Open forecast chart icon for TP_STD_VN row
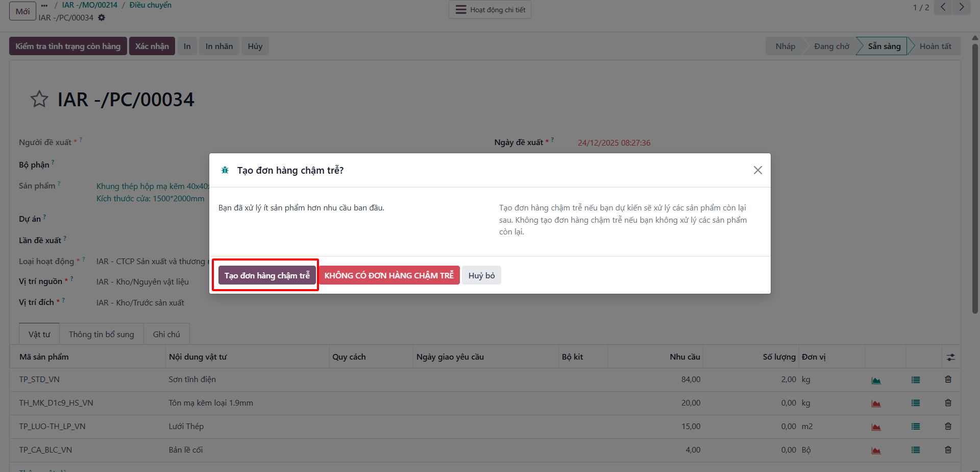The image size is (980, 472). click(876, 380)
